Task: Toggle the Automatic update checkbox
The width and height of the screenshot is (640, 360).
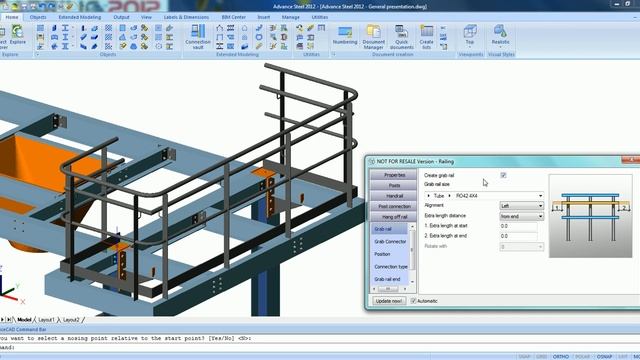Action: point(413,301)
